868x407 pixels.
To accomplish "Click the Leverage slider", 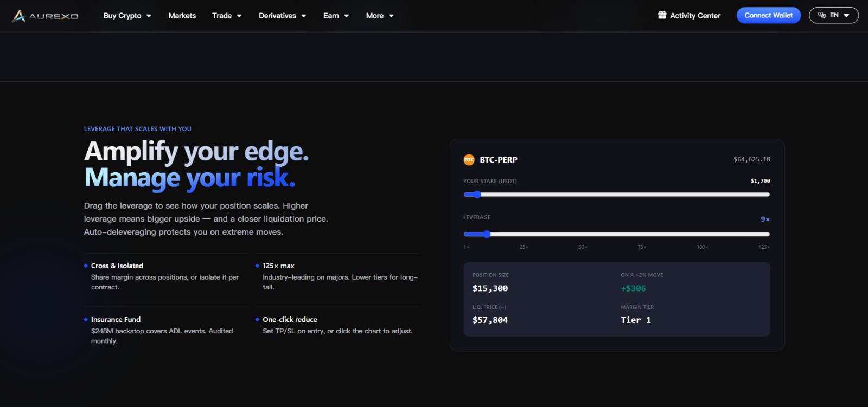I will [616, 234].
